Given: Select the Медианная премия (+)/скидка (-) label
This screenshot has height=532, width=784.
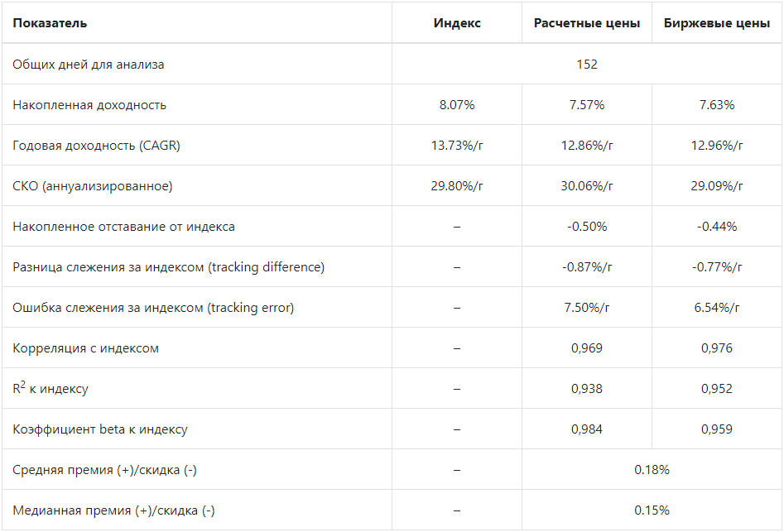Looking at the screenshot, I should click(113, 510).
